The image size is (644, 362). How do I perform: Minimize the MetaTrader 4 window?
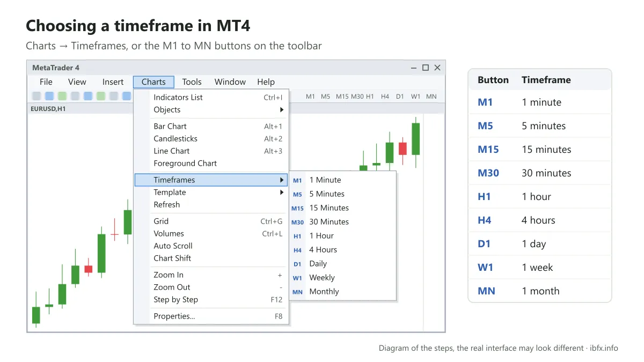[414, 68]
